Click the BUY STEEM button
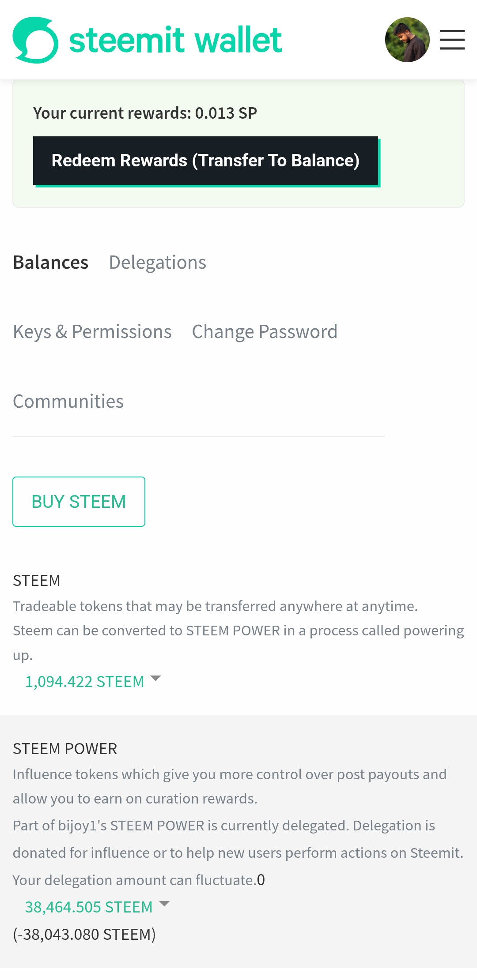 point(79,502)
